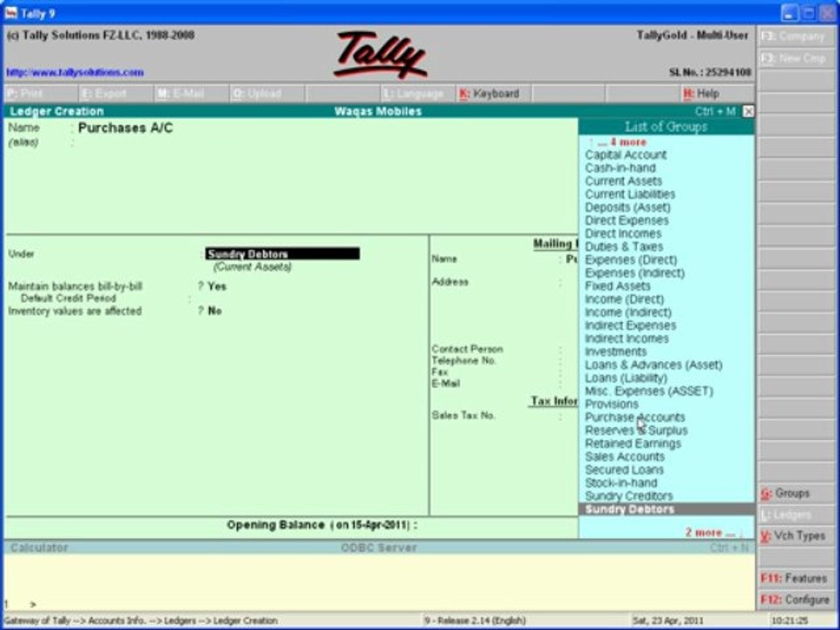This screenshot has height=630, width=840.
Task: Select Capital Account in List of Groups
Action: coord(626,155)
